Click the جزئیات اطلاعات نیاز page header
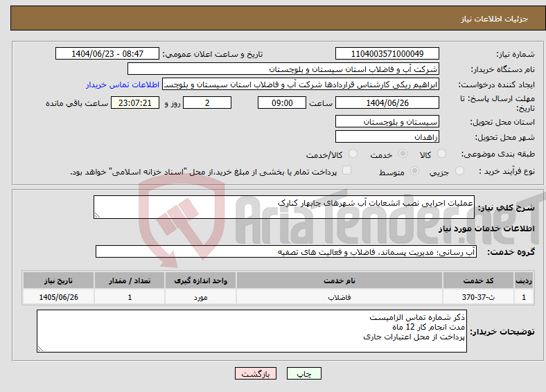546x392 pixels. point(495,19)
